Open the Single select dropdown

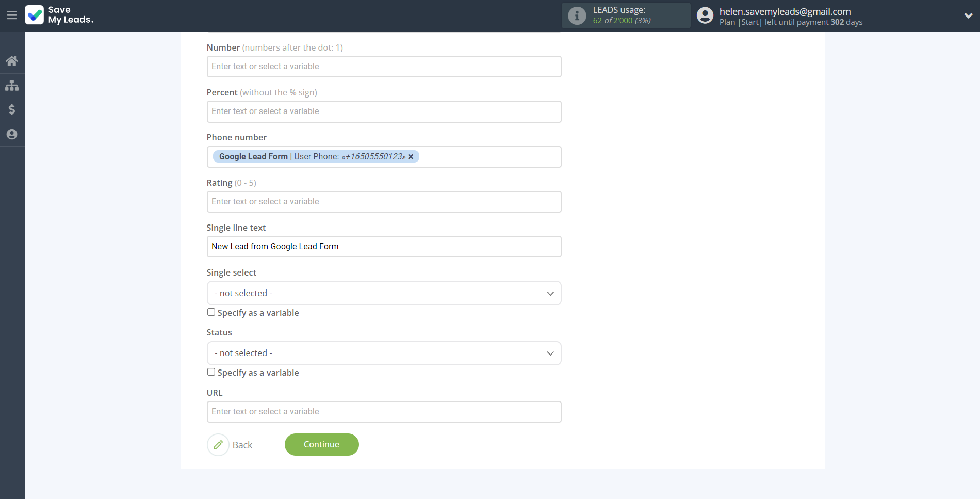(x=384, y=293)
